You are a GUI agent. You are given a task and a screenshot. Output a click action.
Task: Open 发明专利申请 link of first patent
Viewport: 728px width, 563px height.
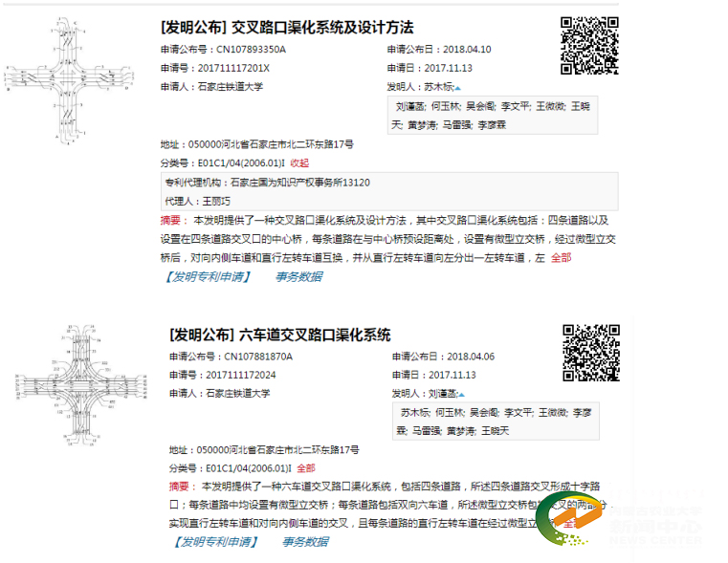(x=208, y=276)
